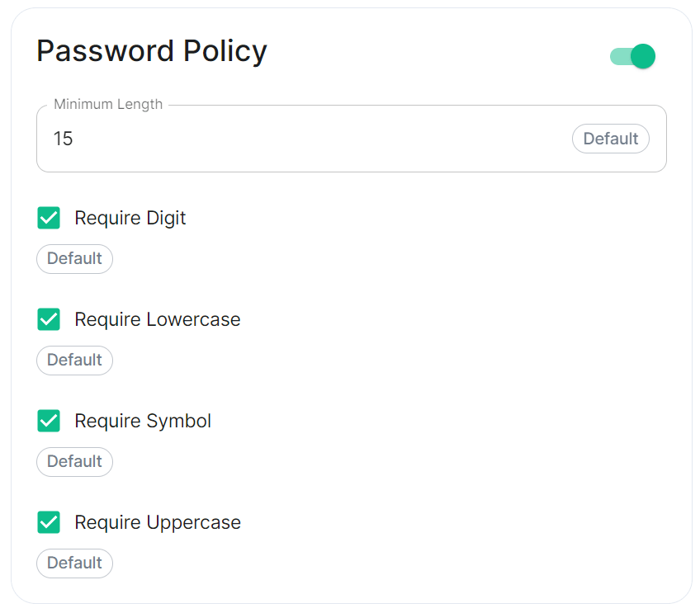Click the Require Lowercase label text
The width and height of the screenshot is (700, 613).
click(158, 319)
